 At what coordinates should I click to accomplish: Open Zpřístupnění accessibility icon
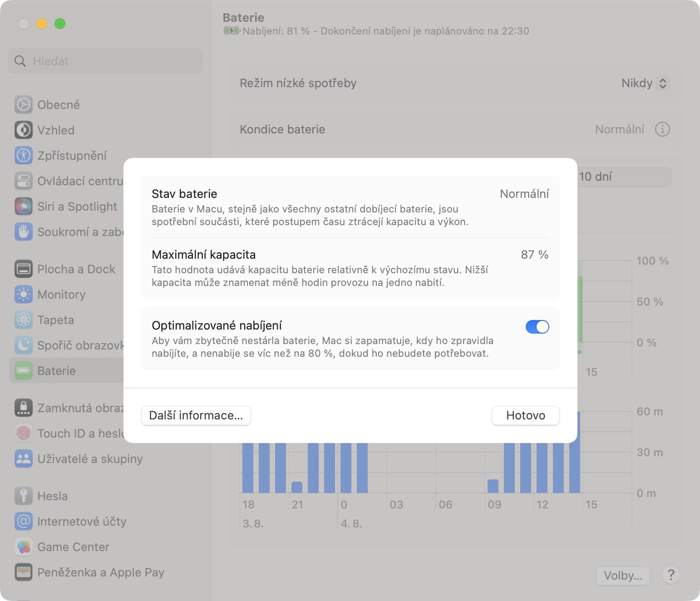(24, 156)
